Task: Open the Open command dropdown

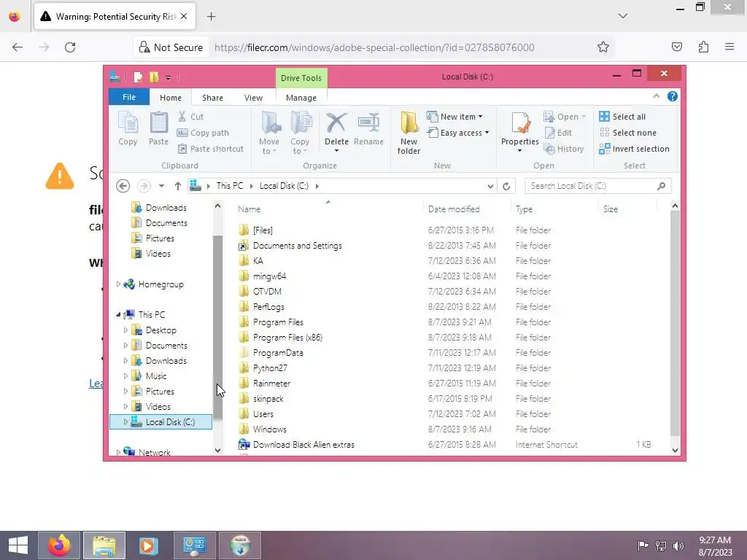Action: [565, 117]
